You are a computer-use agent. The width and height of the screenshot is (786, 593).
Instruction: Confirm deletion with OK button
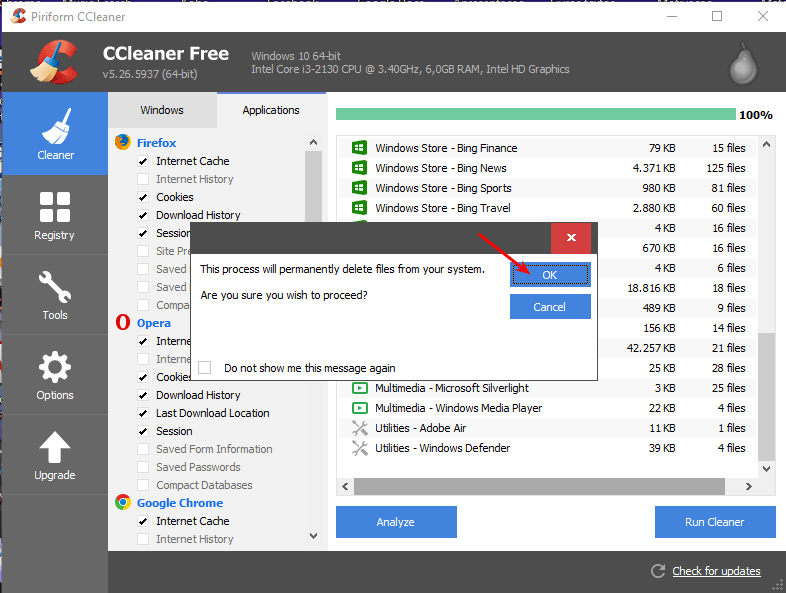[x=550, y=275]
